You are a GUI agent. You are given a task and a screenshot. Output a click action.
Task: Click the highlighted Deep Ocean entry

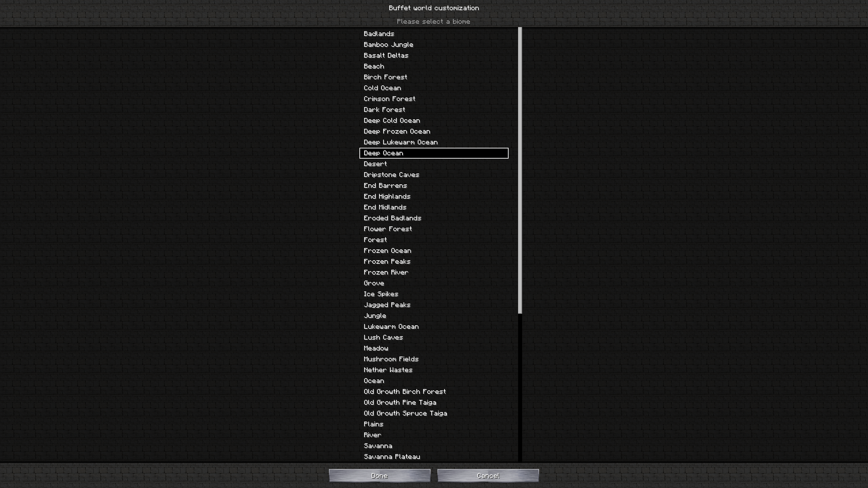click(x=434, y=153)
